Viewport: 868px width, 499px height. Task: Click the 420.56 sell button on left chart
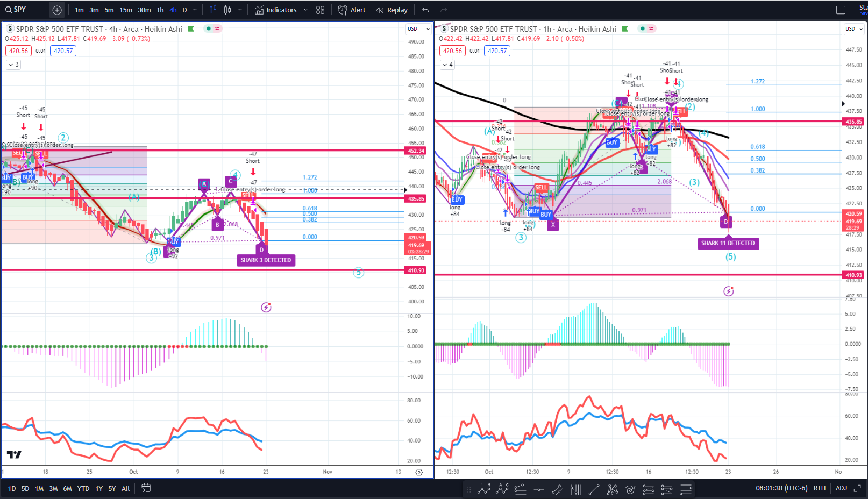(x=18, y=51)
